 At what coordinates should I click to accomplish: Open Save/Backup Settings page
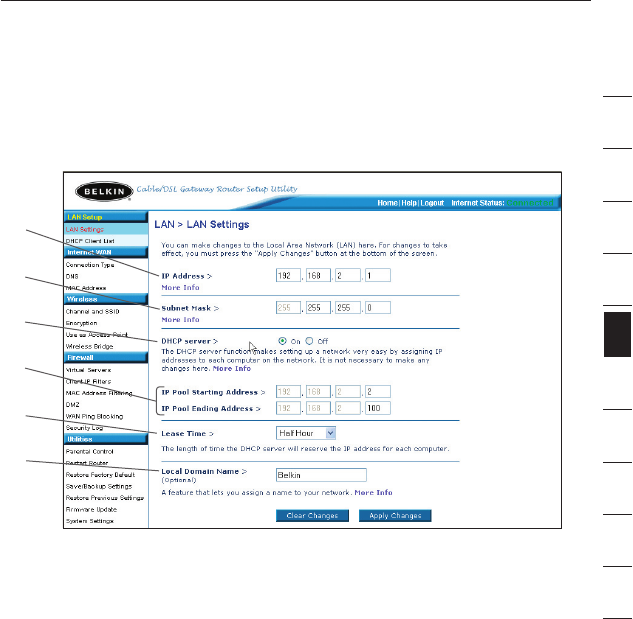point(99,486)
